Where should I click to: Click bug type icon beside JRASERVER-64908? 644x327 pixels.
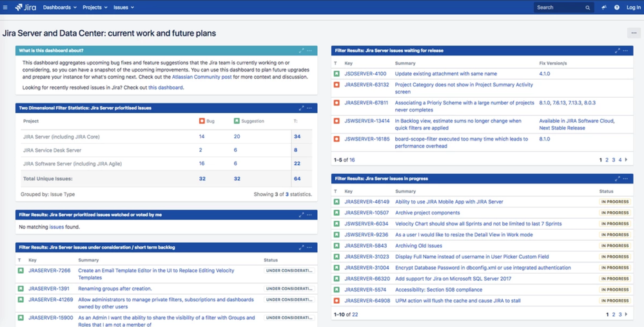pyautogui.click(x=337, y=301)
